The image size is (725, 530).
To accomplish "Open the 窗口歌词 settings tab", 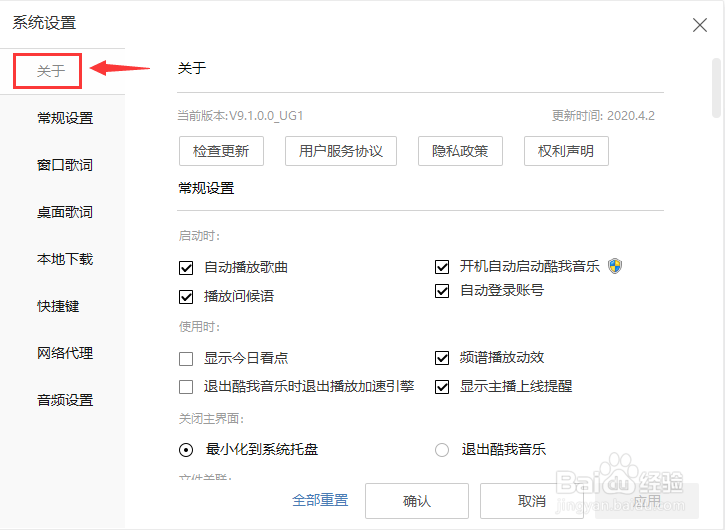I will [x=65, y=165].
